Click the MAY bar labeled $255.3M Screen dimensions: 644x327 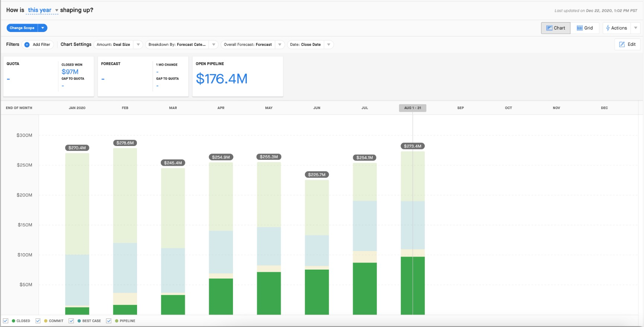pos(269,238)
